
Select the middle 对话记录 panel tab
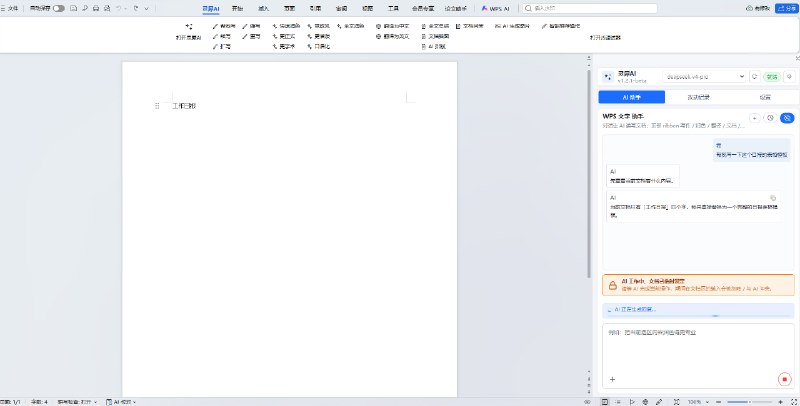point(698,97)
